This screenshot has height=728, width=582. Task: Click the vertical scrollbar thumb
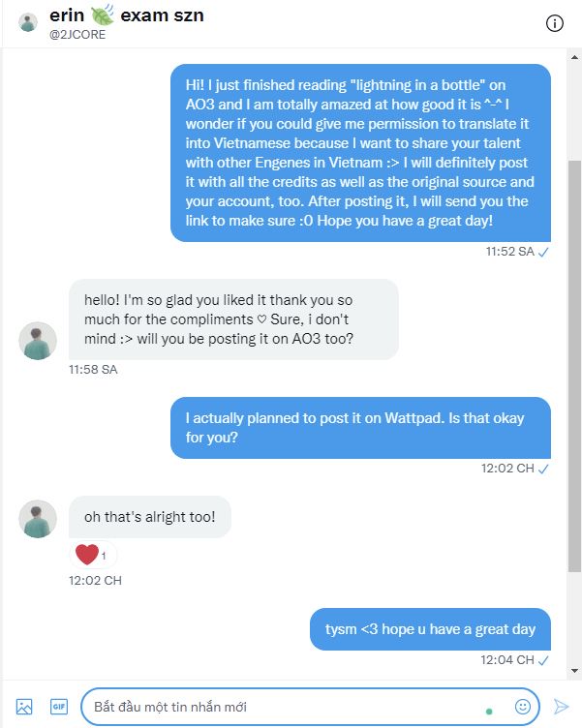[574, 366]
